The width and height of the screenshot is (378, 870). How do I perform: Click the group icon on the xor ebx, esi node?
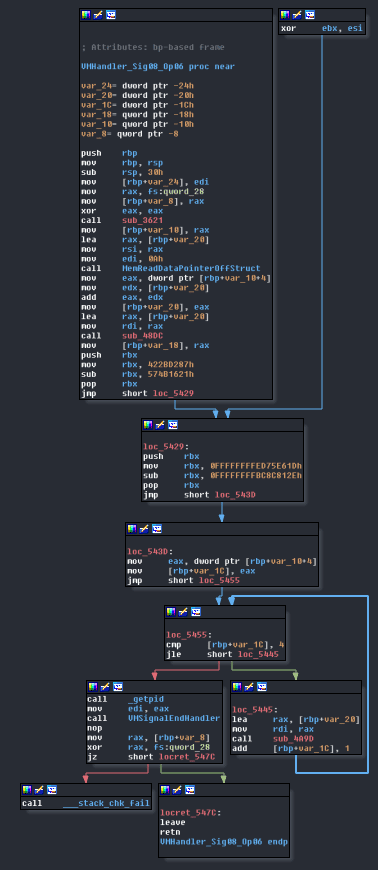(x=310, y=15)
